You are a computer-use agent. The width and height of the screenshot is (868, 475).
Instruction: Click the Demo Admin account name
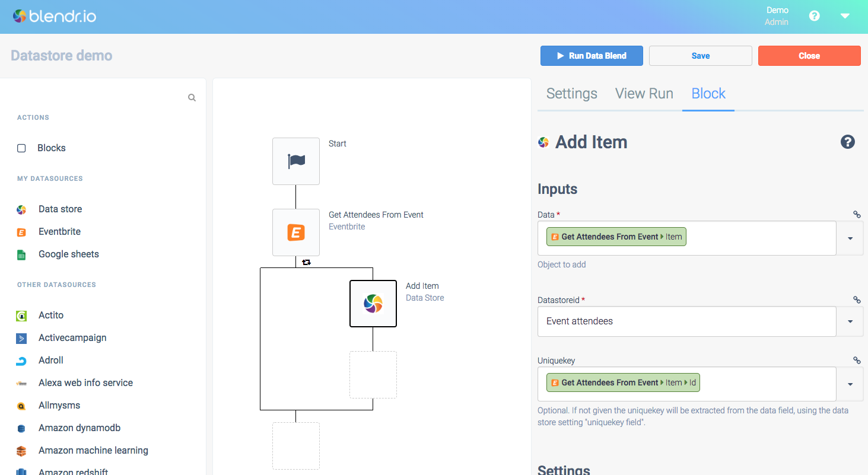coord(777,16)
